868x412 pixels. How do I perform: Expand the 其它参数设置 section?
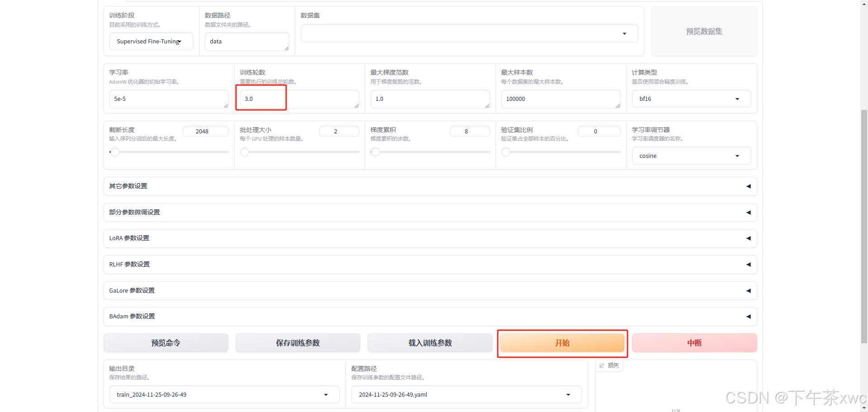[429, 186]
